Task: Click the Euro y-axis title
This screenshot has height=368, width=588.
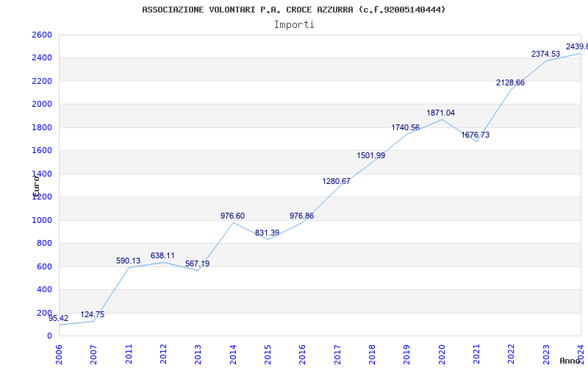Action: (35, 184)
